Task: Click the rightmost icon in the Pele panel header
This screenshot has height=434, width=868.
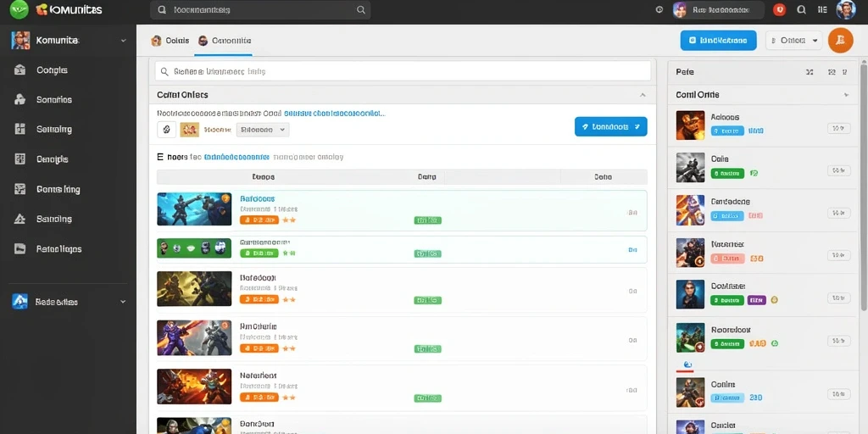Action: coord(845,72)
